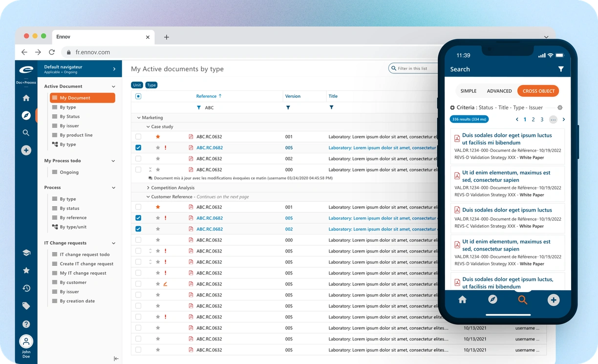Tap next page arrow in phone results
Image resolution: width=598 pixels, height=364 pixels.
tap(564, 120)
